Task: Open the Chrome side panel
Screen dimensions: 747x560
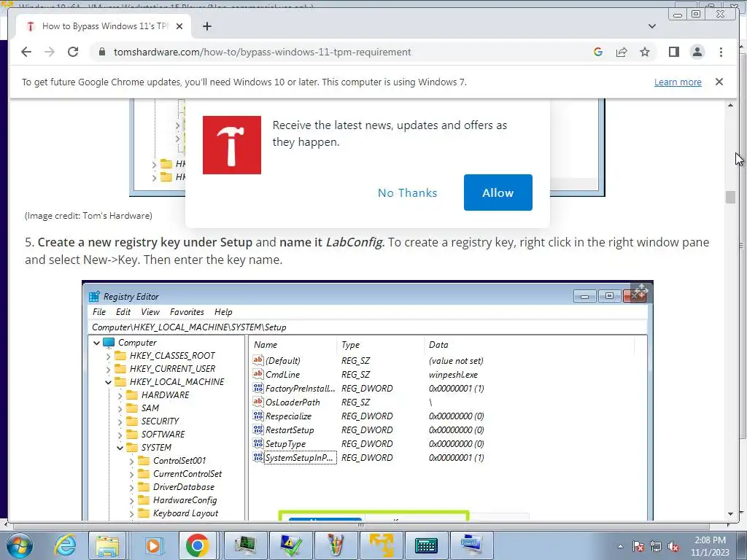Action: tap(673, 52)
